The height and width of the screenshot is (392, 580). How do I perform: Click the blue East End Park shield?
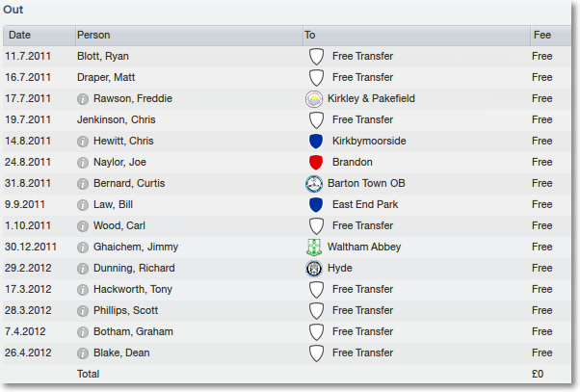316,205
